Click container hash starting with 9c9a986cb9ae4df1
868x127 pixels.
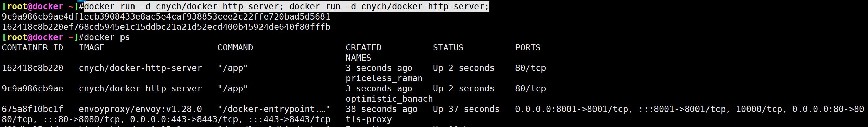click(x=166, y=17)
